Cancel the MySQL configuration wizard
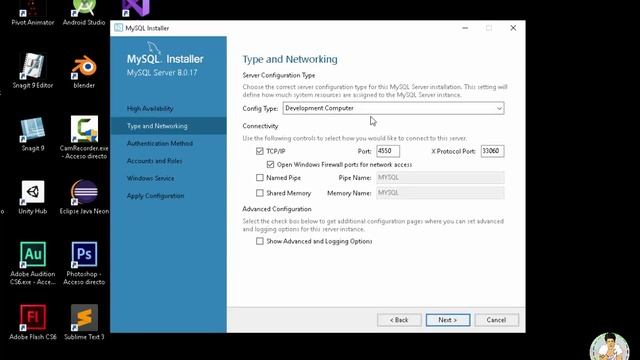The width and height of the screenshot is (640, 360). [496, 320]
